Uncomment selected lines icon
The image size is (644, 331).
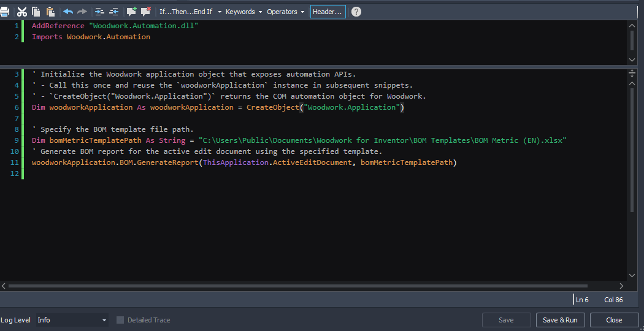pyautogui.click(x=145, y=12)
